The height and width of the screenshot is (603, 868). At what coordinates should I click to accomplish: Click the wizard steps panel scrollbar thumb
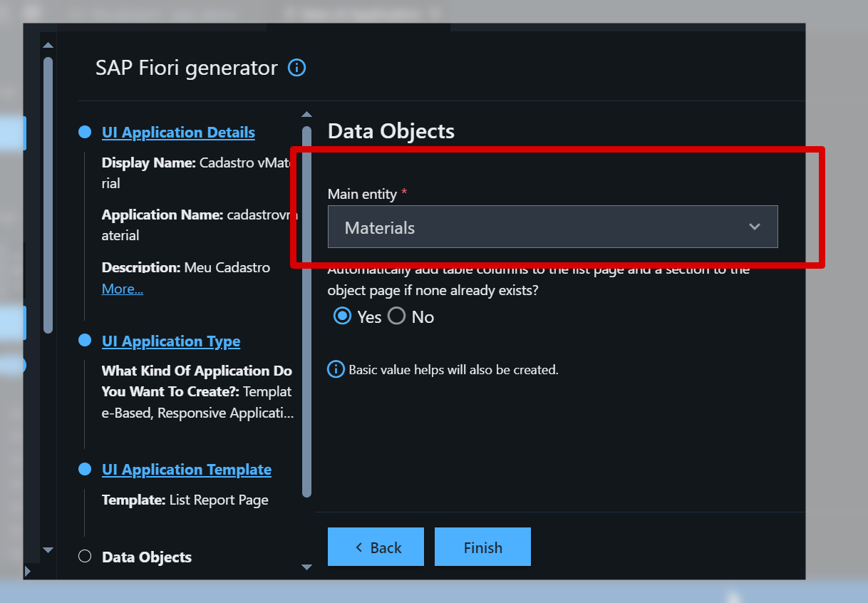click(306, 311)
